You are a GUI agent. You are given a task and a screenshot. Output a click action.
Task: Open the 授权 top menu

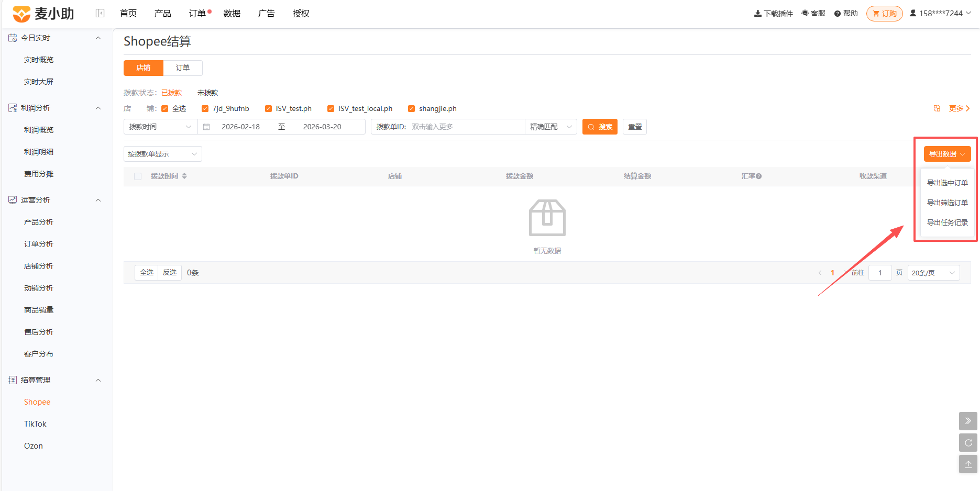pos(301,14)
